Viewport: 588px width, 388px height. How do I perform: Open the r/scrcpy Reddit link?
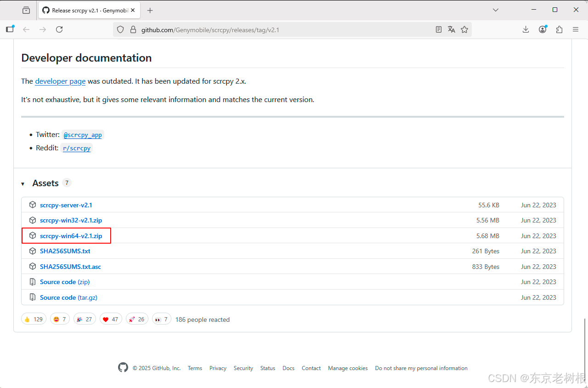coord(77,148)
